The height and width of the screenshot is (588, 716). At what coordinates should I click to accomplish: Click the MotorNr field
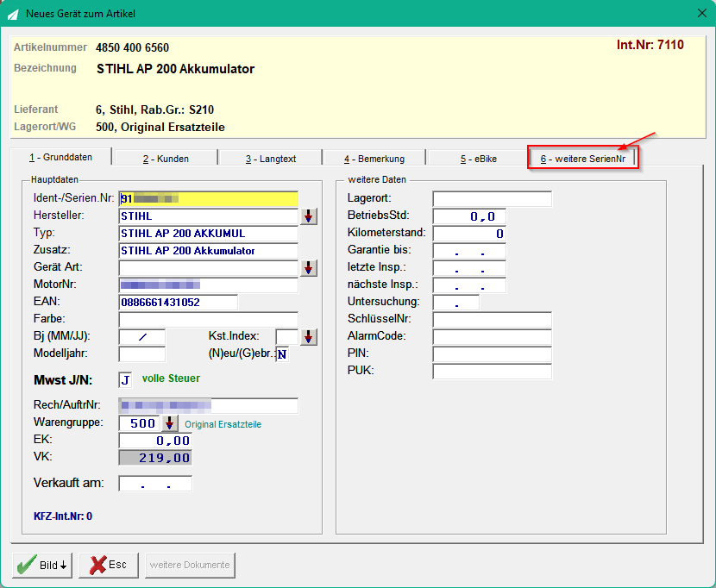point(208,285)
